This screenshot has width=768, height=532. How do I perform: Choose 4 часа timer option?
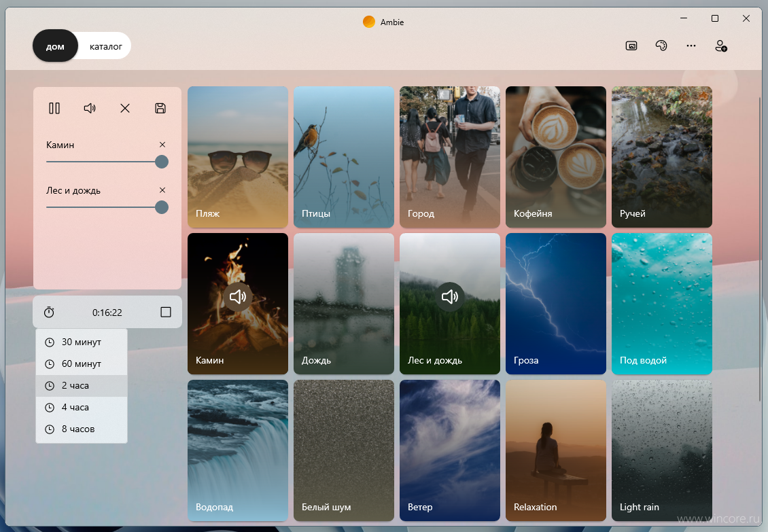pyautogui.click(x=82, y=407)
